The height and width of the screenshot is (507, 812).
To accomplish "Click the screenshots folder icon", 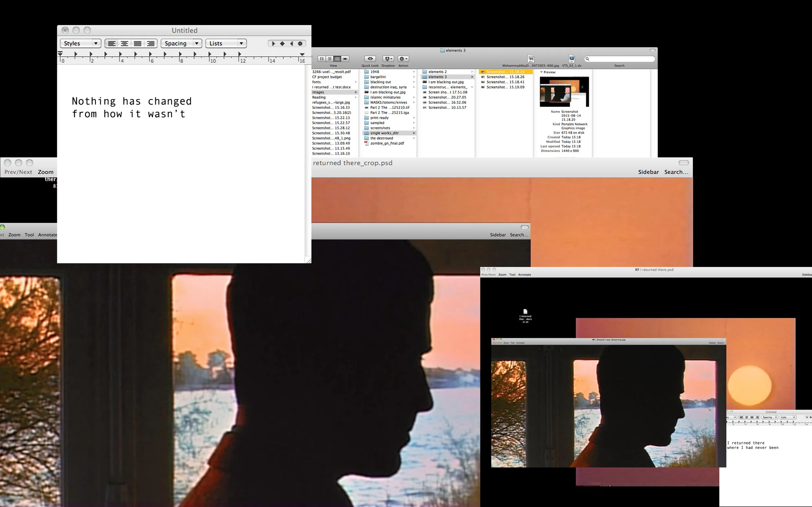I will (x=366, y=128).
